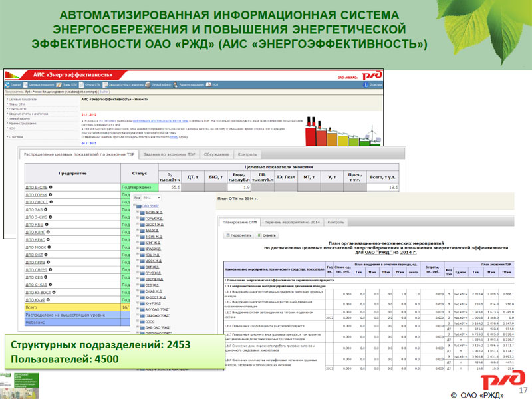Click the info icon beside ДПО МОСК
Image resolution: width=532 pixels, height=399 pixels.
tap(49, 247)
